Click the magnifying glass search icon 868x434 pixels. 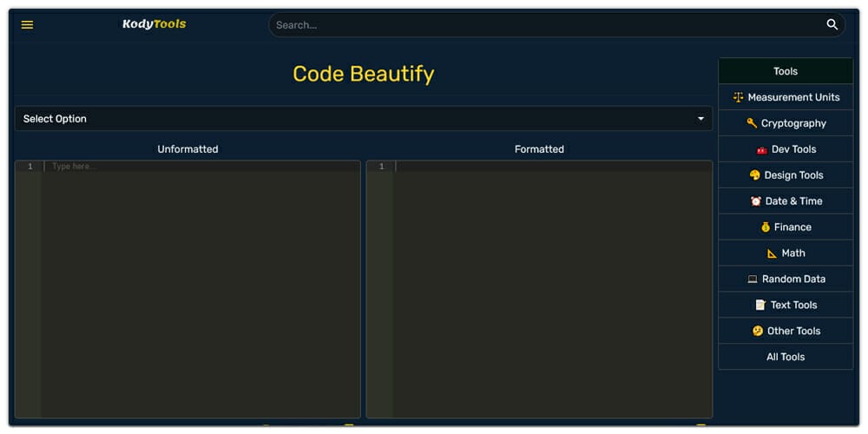[x=832, y=25]
